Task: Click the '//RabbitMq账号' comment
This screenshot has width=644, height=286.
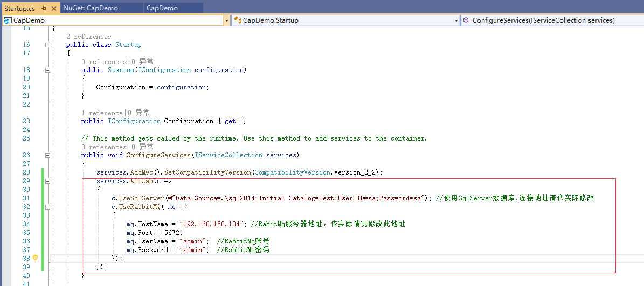Action: 243,241
